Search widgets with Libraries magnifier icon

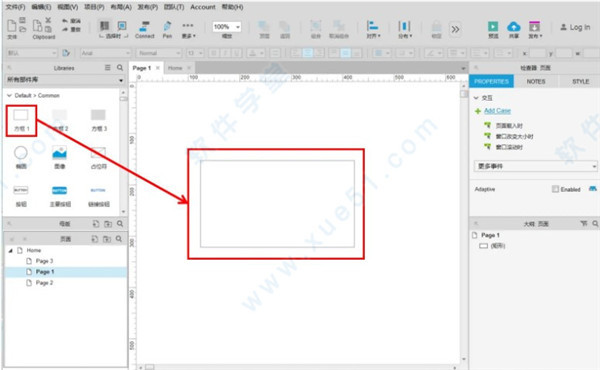[x=120, y=68]
